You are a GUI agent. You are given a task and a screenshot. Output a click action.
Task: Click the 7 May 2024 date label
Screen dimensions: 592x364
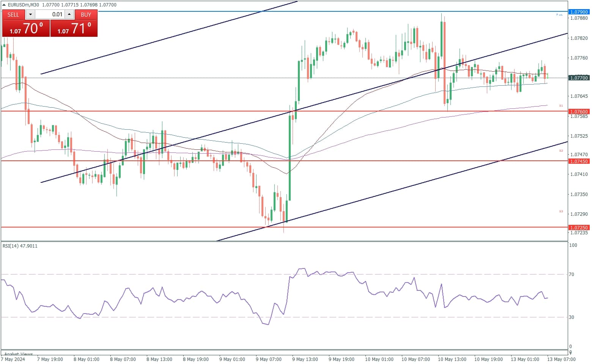click(x=13, y=359)
